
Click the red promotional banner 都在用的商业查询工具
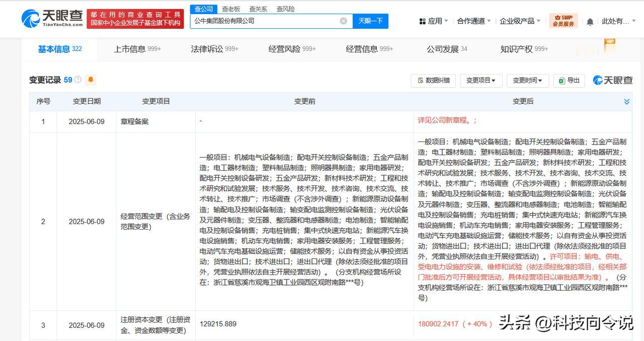(135, 19)
